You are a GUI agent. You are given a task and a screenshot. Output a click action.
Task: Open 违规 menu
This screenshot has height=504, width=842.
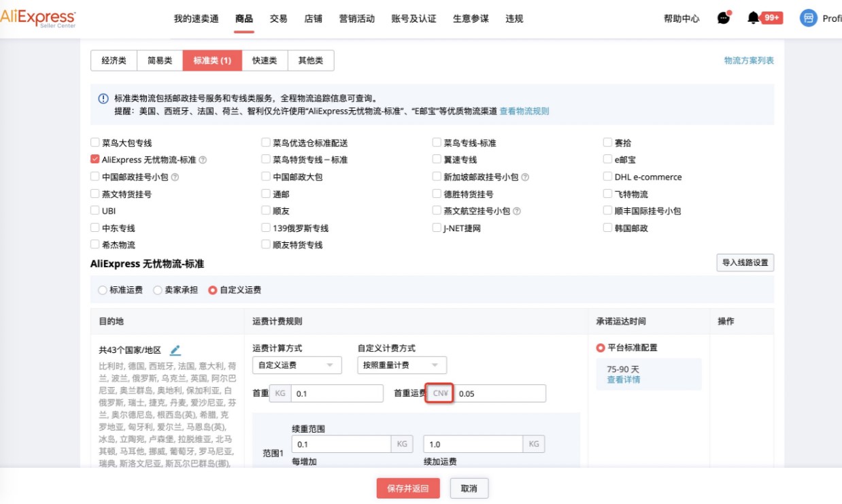coord(515,19)
